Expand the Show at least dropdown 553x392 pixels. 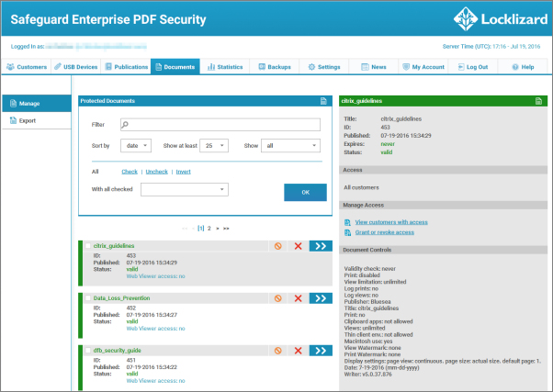[x=216, y=145]
